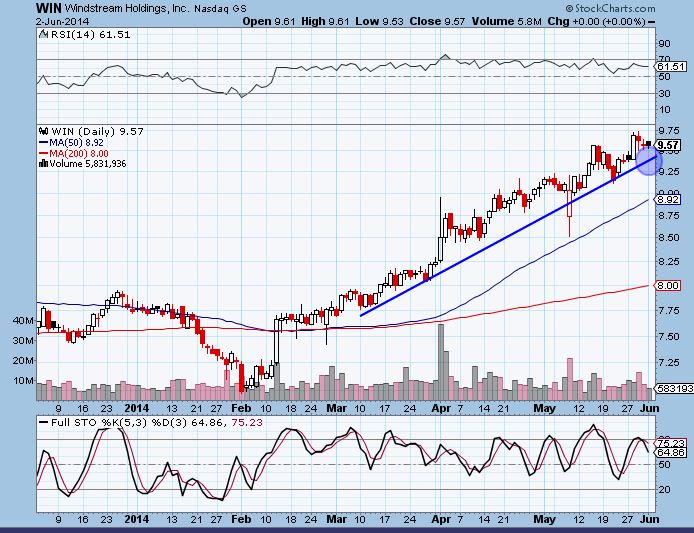The width and height of the screenshot is (694, 533).
Task: Select the RSI(14) 61.51 panel label
Action: (x=90, y=35)
